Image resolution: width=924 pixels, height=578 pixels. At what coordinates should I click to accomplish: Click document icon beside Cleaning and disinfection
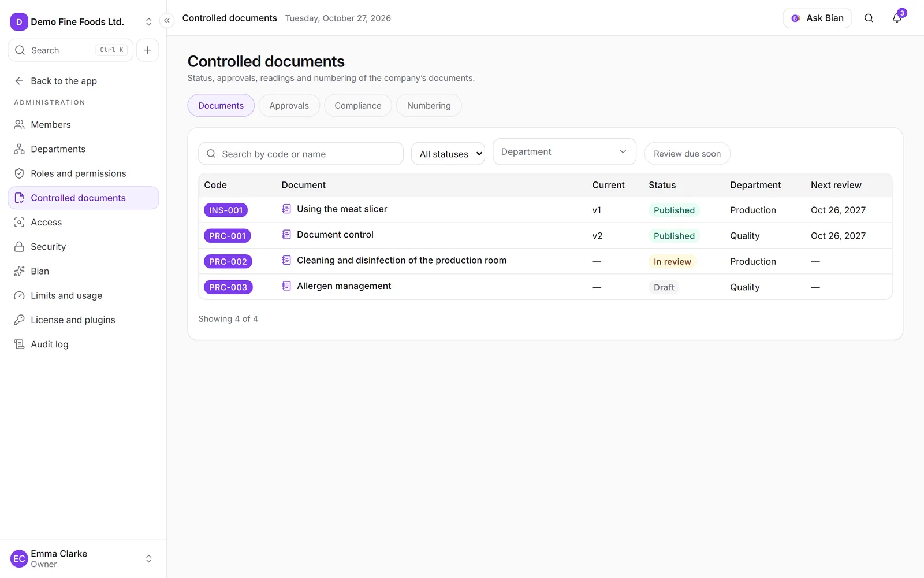286,260
